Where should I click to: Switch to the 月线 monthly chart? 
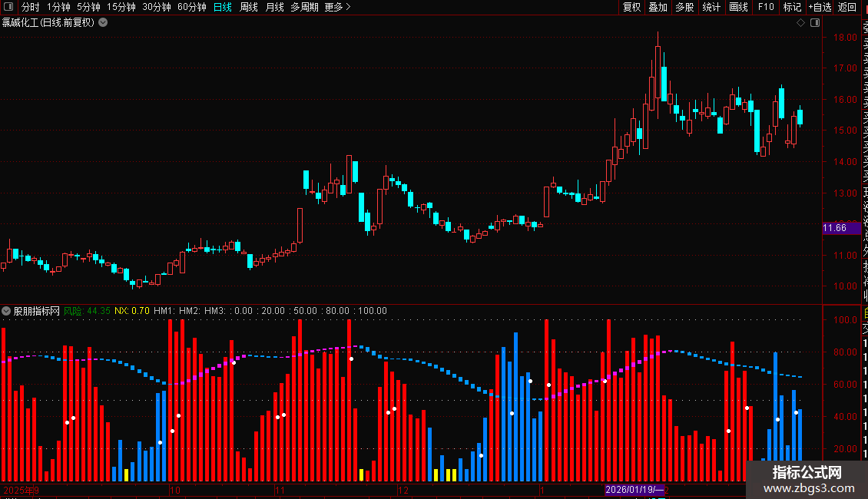tap(274, 7)
